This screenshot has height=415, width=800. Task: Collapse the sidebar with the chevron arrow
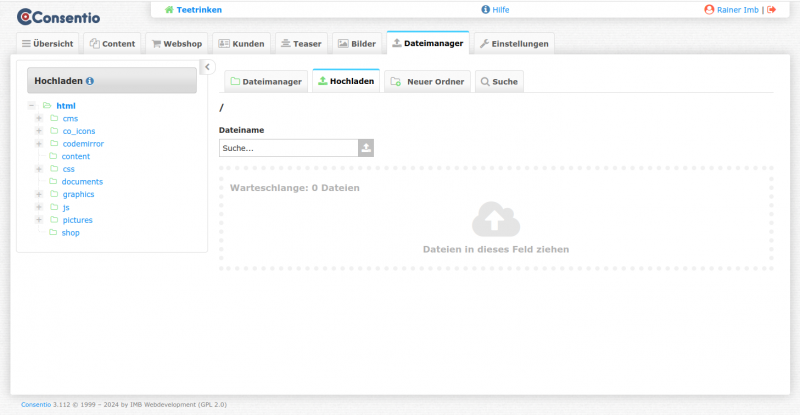pyautogui.click(x=207, y=67)
